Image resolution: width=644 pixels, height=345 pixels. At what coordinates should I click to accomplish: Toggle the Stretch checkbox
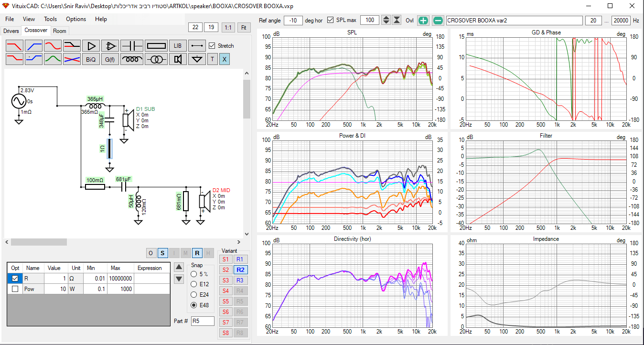coord(213,46)
